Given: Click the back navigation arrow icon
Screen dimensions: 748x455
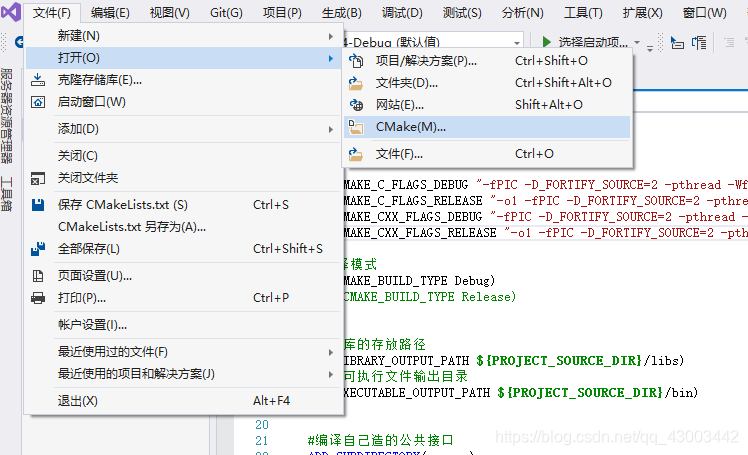Looking at the screenshot, I should [19, 42].
